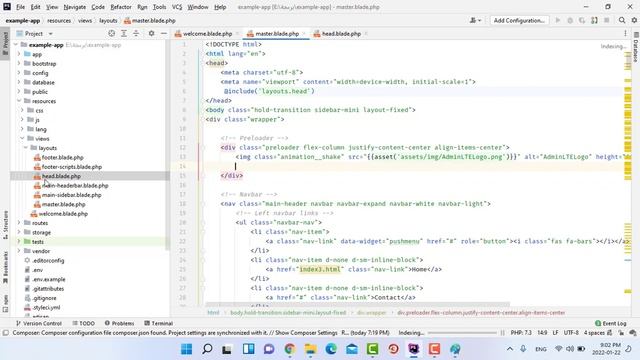
Task: Open Project panel settings gear
Action: pos(151,33)
